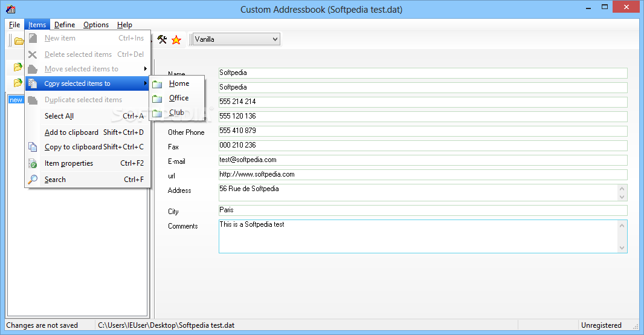Open the Vanilla skin dropdown
Viewport: 644px width, 335px height.
275,39
